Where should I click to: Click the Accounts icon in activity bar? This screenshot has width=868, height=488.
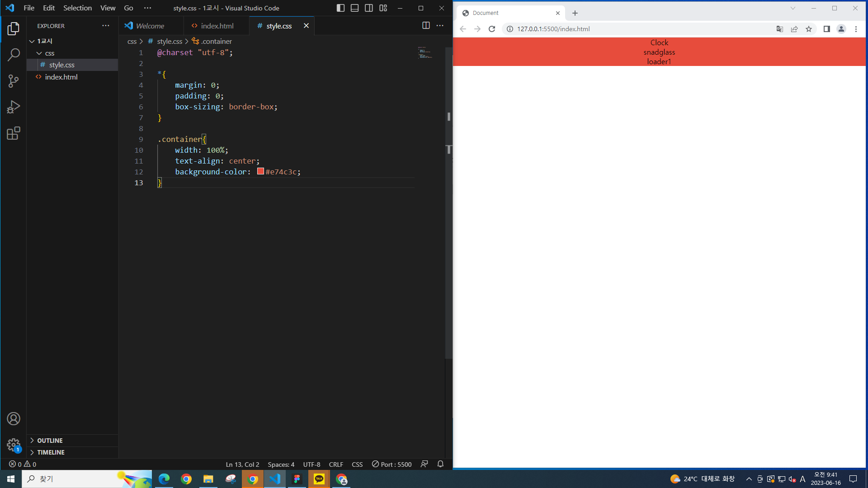14,419
